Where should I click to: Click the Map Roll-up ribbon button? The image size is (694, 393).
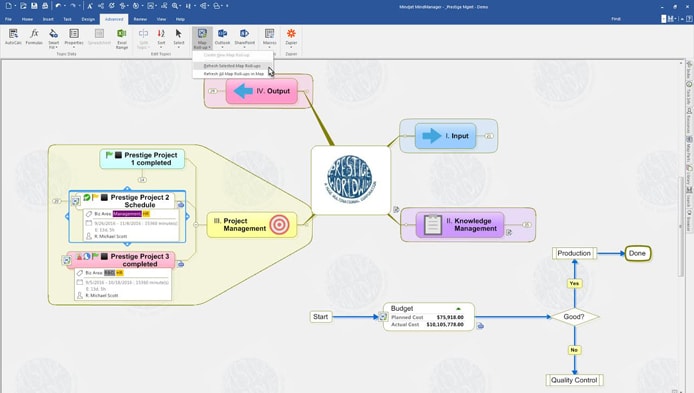click(x=202, y=39)
